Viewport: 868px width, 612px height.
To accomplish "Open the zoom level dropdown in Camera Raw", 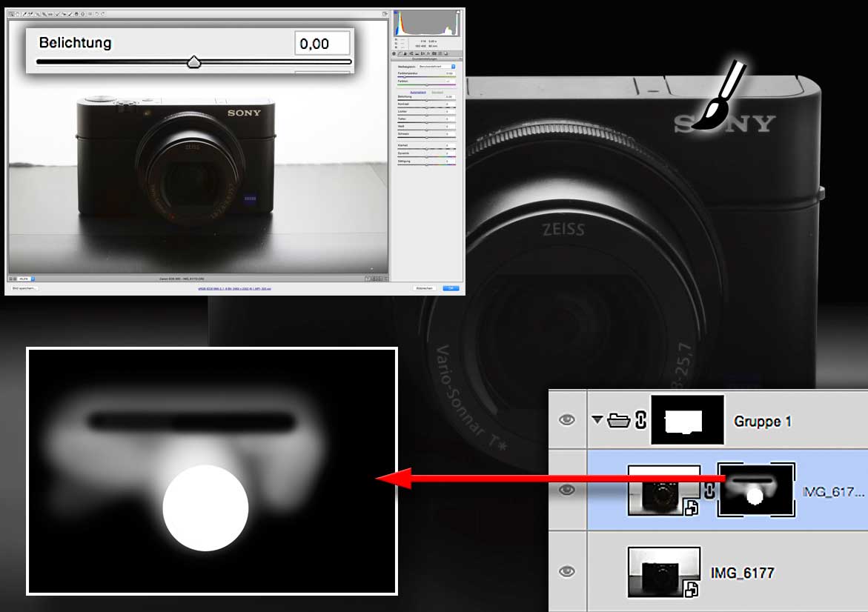I will click(x=26, y=279).
